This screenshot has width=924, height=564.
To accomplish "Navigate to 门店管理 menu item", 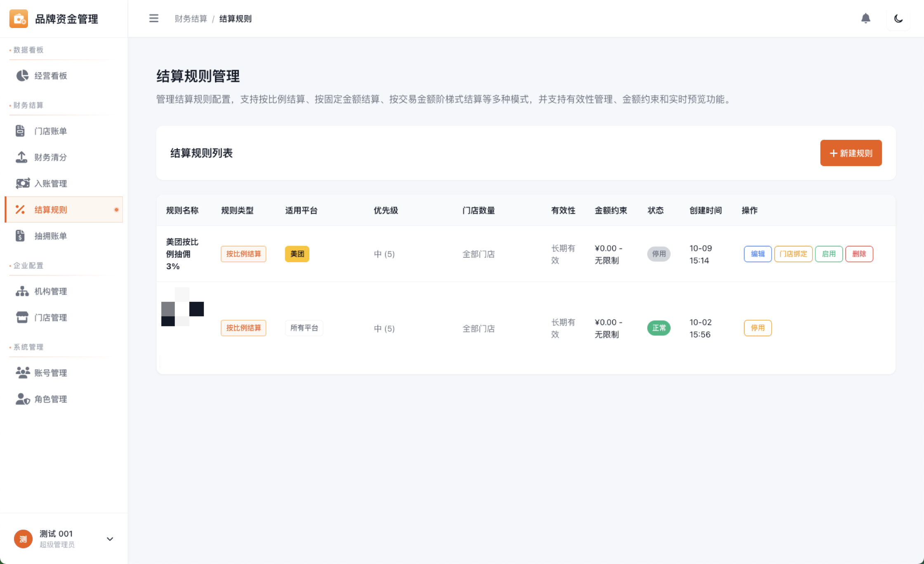I will [50, 317].
